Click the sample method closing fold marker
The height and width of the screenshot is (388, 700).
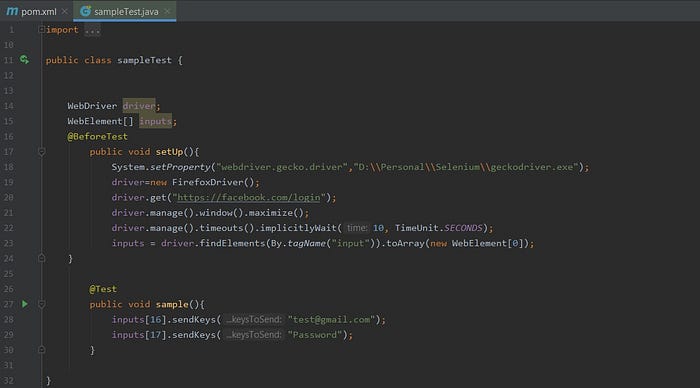pyautogui.click(x=42, y=350)
